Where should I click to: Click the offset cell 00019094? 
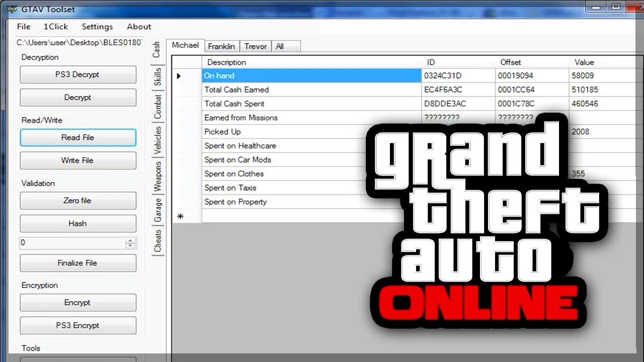(x=532, y=76)
